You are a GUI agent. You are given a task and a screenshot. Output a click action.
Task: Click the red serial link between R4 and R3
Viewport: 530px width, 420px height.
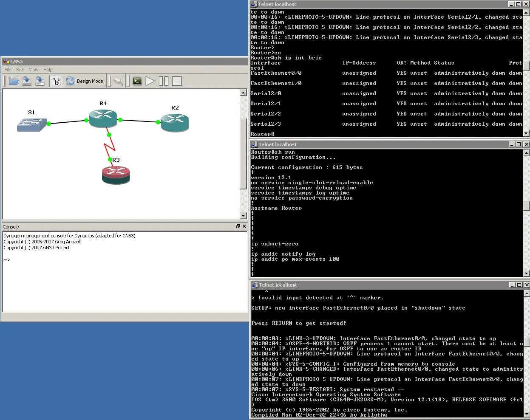110,147
